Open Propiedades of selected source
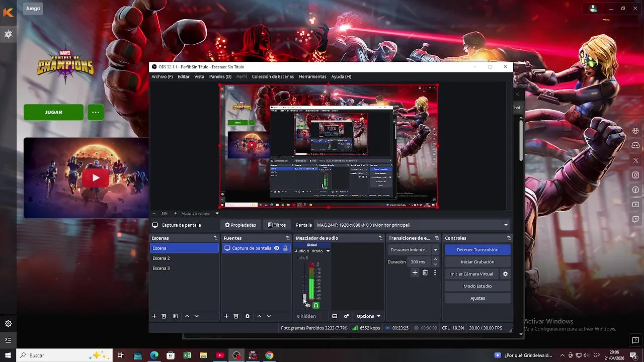The width and height of the screenshot is (644, 362). coord(240,225)
